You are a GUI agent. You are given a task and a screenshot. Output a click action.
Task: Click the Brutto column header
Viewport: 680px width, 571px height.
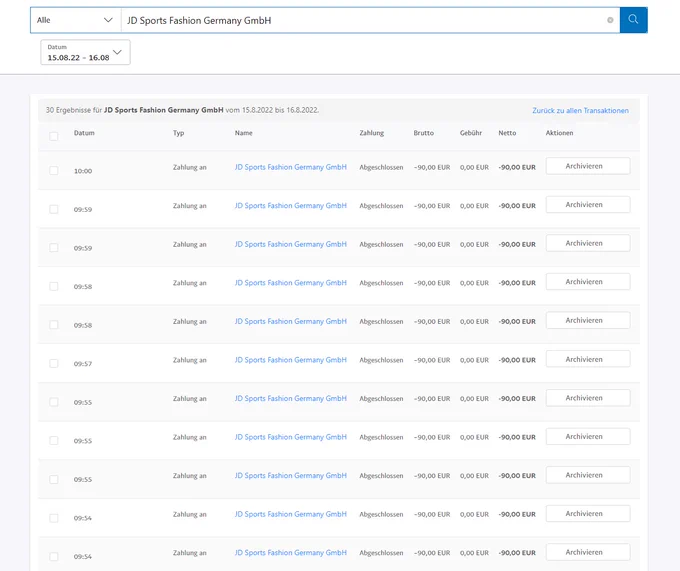(424, 133)
